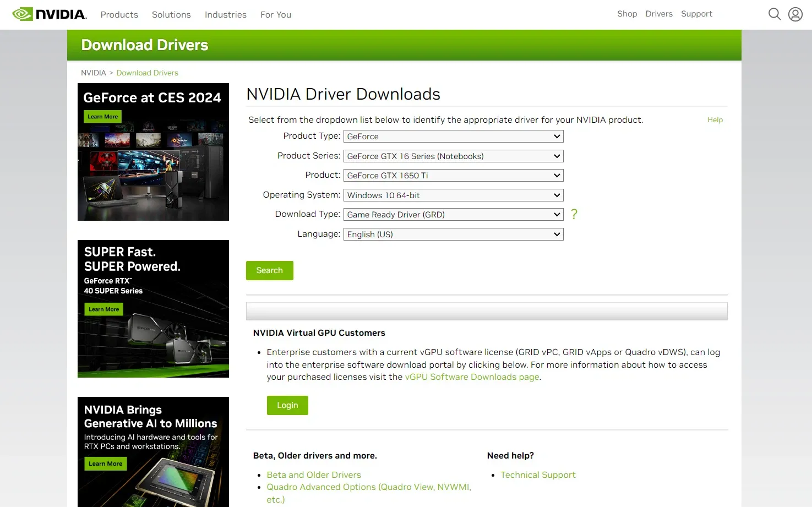The height and width of the screenshot is (507, 812).
Task: Open the user account icon
Action: 795,14
